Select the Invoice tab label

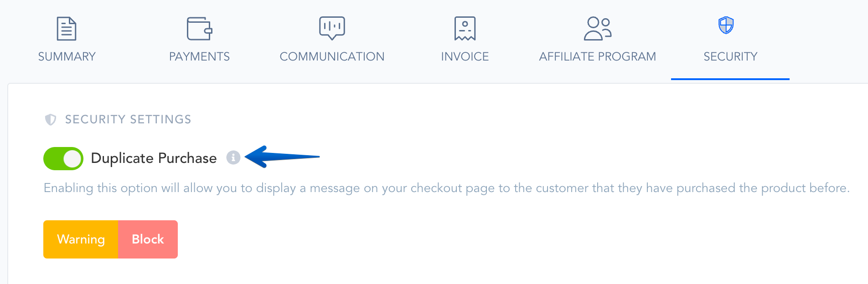[465, 56]
